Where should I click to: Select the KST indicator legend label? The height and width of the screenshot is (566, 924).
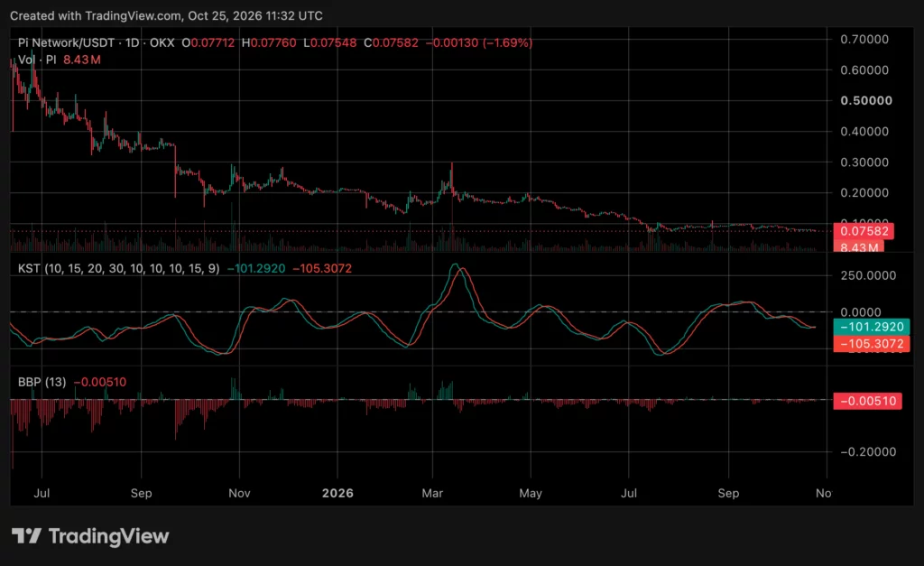[x=118, y=268]
